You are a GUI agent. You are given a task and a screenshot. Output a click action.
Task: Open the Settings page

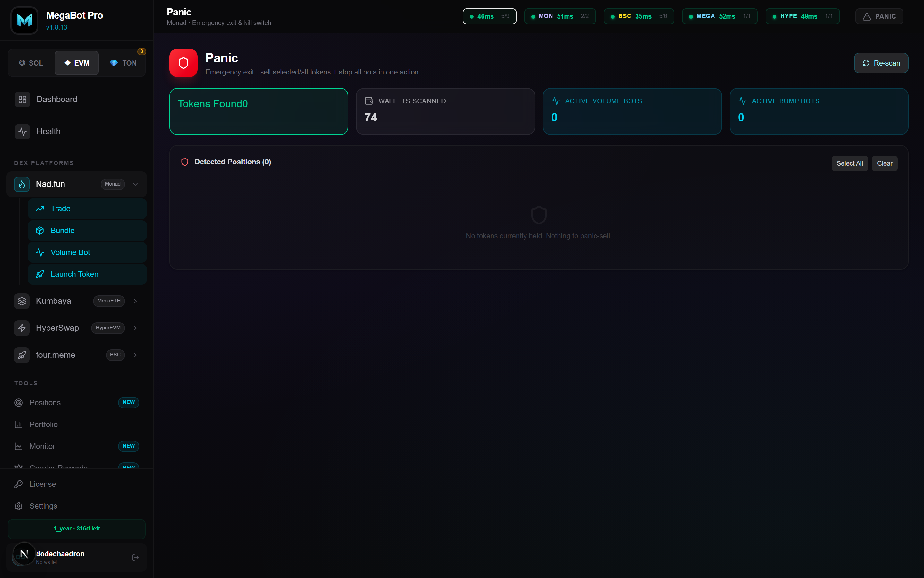tap(77, 506)
